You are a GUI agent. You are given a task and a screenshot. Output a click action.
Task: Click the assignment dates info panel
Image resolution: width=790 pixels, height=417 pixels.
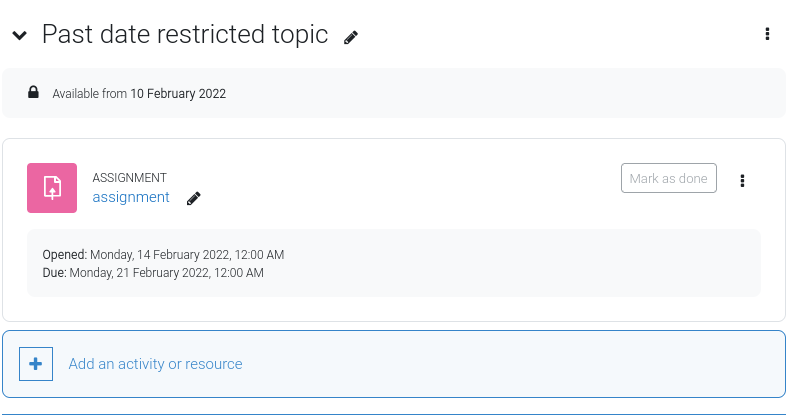coord(394,263)
